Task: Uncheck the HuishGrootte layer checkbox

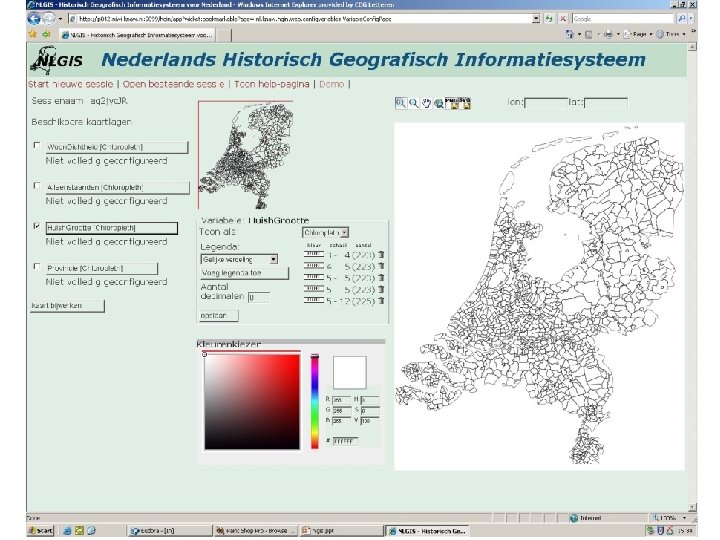Action: pyautogui.click(x=37, y=226)
